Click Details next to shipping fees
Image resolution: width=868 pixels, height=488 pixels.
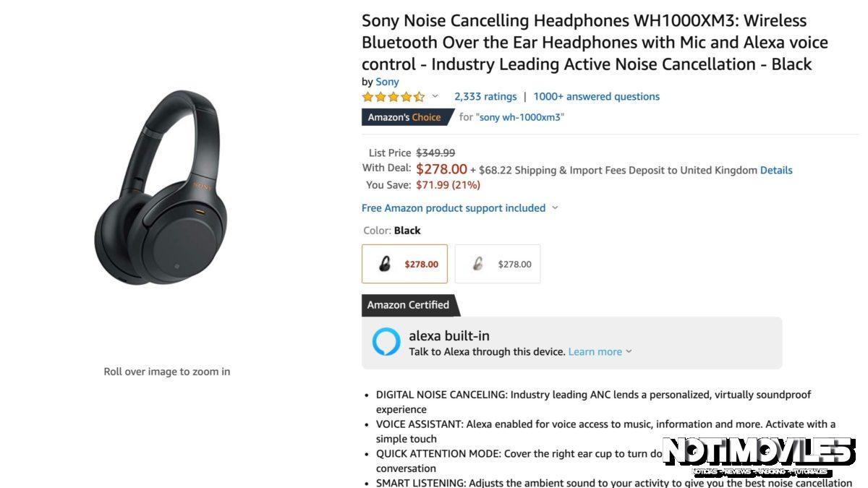click(x=777, y=170)
